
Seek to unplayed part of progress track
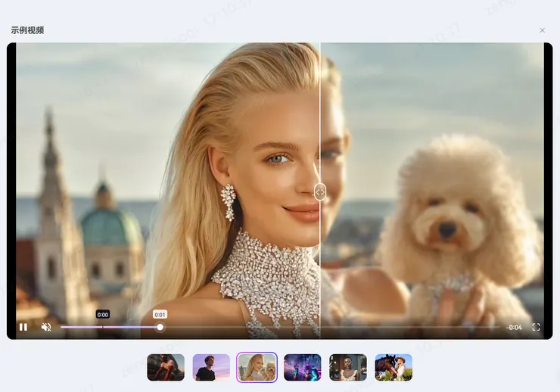pyautogui.click(x=331, y=327)
